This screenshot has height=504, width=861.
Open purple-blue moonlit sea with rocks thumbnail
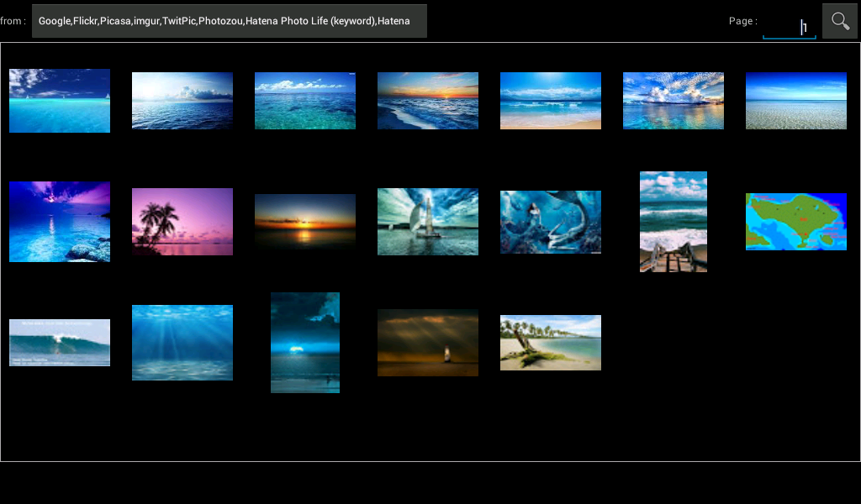coord(60,222)
